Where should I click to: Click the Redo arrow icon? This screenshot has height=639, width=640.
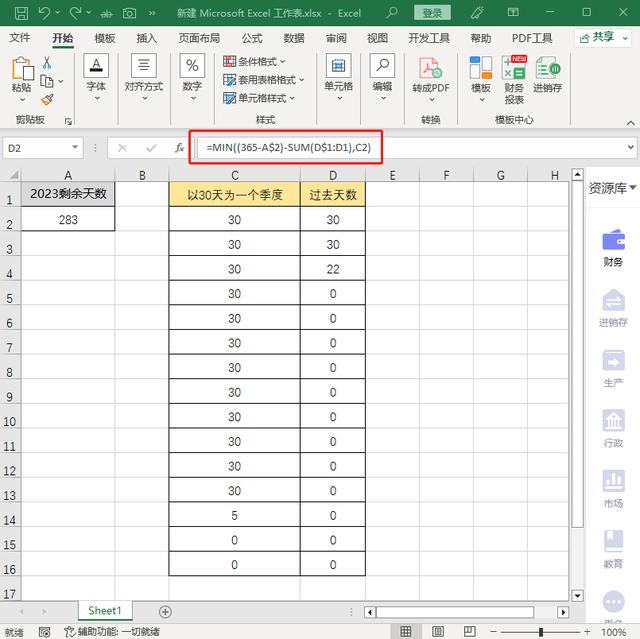(x=76, y=13)
